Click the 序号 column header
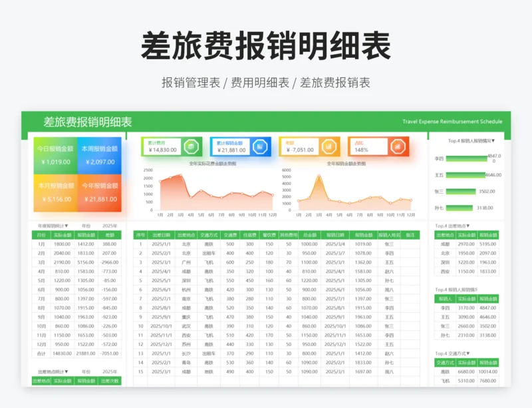This screenshot has width=532, height=408. click(x=140, y=235)
